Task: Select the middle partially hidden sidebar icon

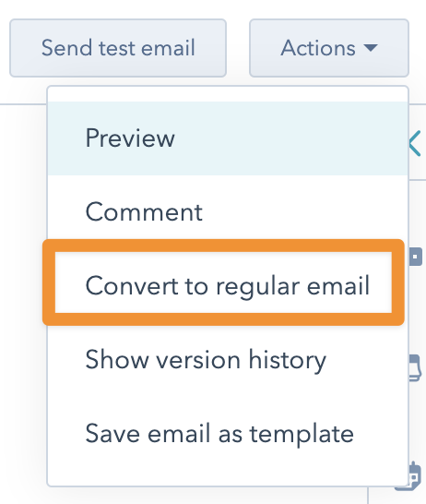Action: (x=416, y=368)
